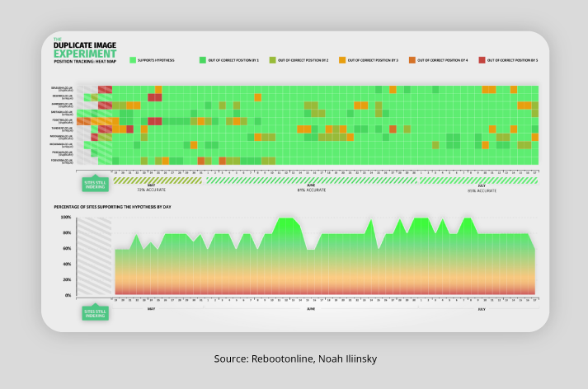
Task: Click the 'Out of correct position by 1' legend swatch
Action: (202, 60)
